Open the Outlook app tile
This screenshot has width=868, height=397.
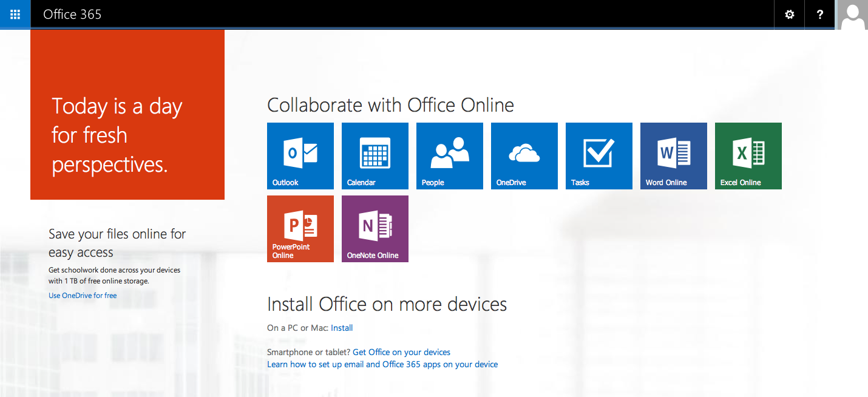[300, 155]
